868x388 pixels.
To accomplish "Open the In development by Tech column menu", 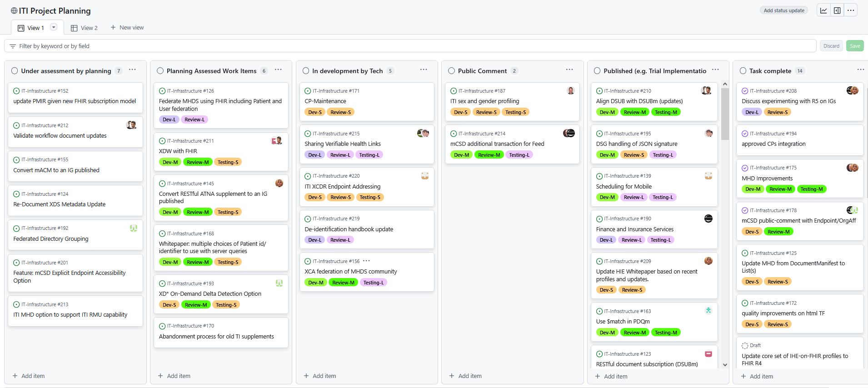I will coord(424,70).
